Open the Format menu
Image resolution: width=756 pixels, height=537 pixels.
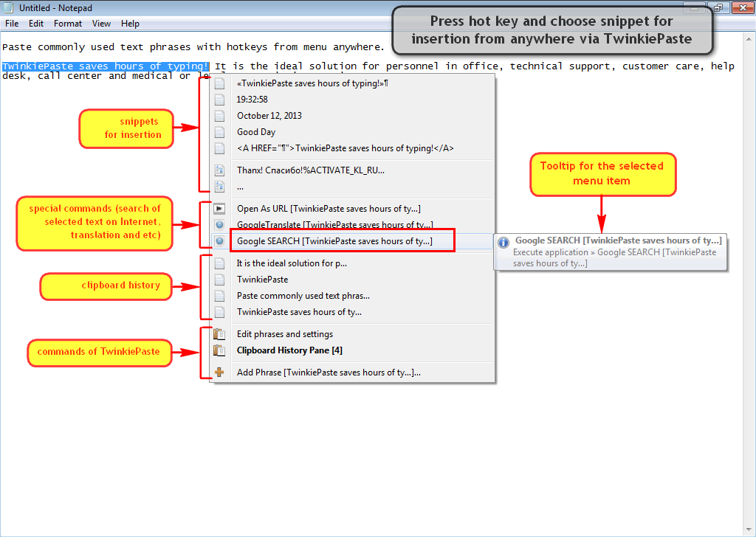click(67, 24)
